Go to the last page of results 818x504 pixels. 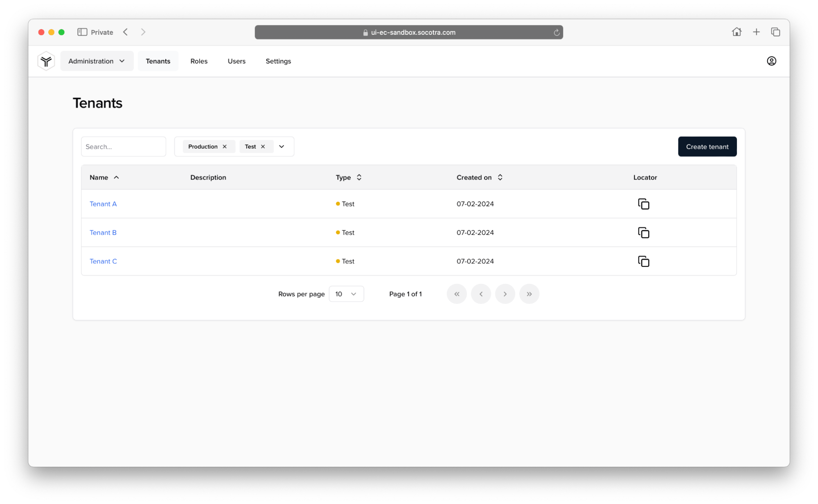[529, 294]
